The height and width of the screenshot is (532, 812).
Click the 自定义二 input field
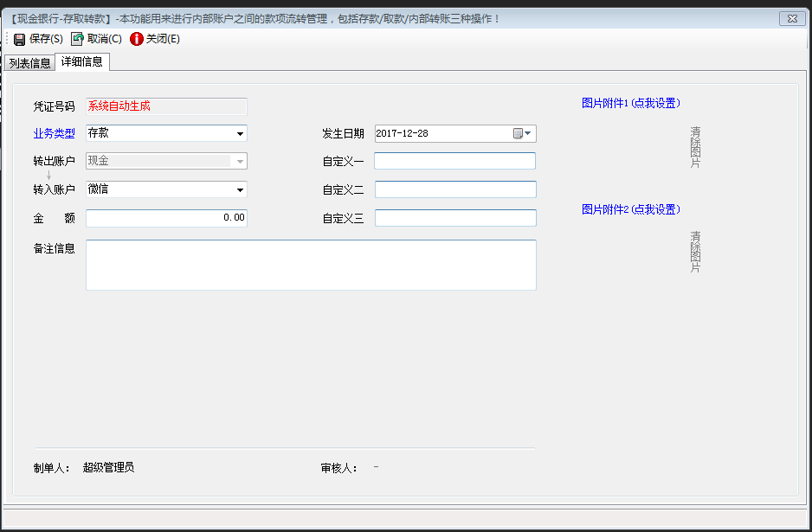click(x=454, y=189)
